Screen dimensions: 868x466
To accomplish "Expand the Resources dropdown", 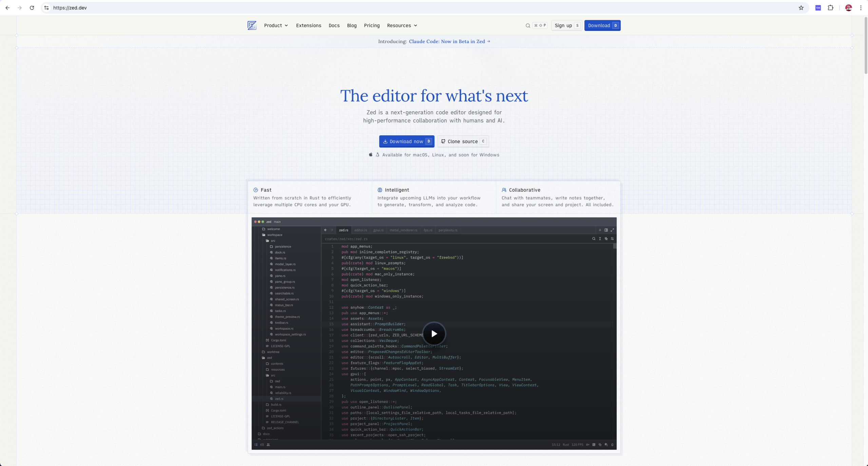I will 402,25.
